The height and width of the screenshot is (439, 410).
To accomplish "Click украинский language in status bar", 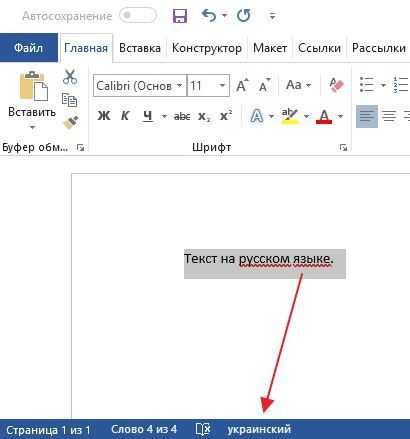I will (x=259, y=429).
